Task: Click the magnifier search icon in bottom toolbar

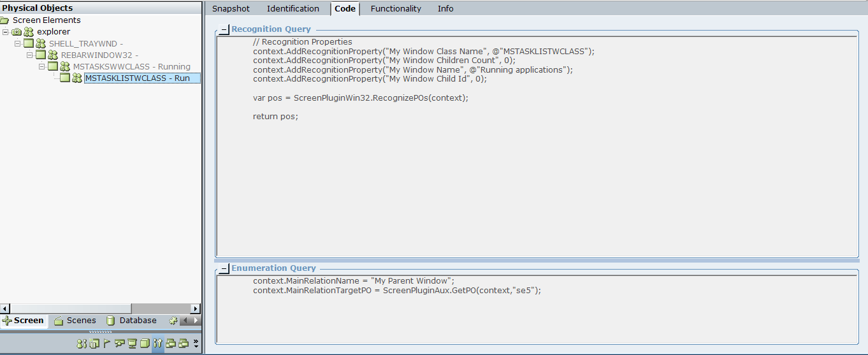Action: coord(119,344)
